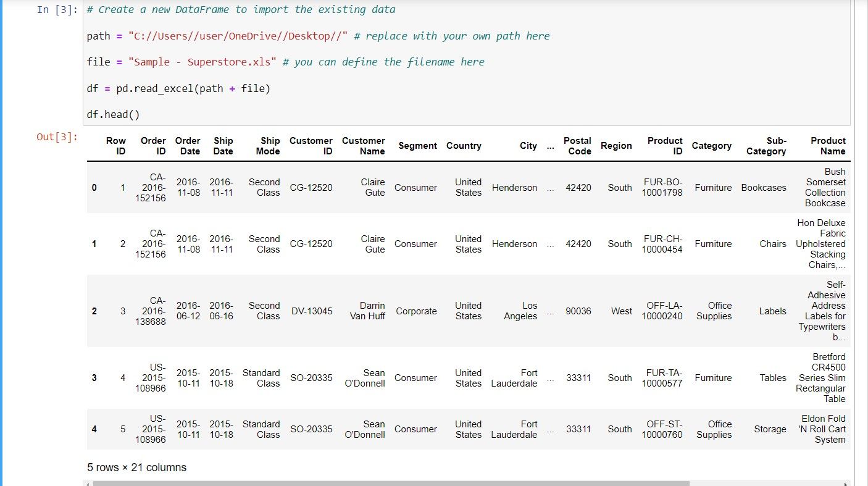Click the Out[3] output prompt area
868x486 pixels.
pos(57,136)
